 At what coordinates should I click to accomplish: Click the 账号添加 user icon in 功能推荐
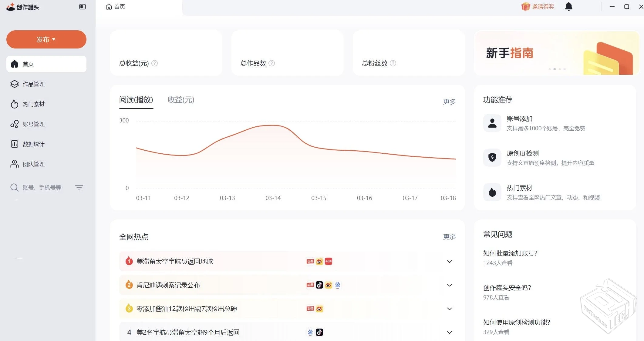pyautogui.click(x=492, y=123)
